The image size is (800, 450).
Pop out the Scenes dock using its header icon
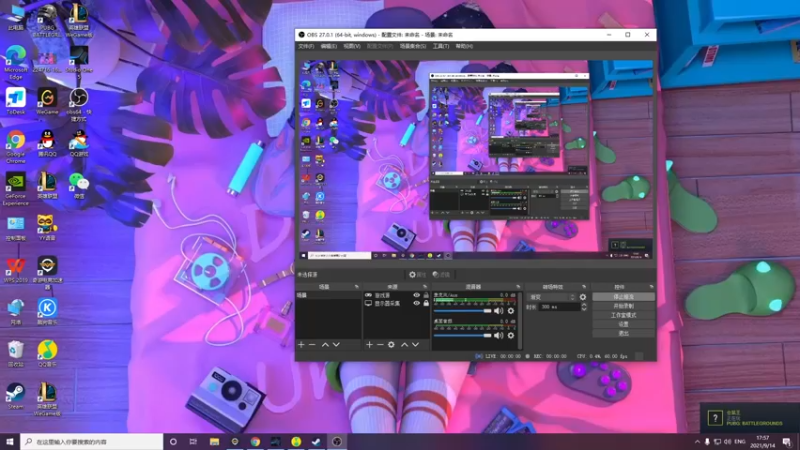(357, 287)
